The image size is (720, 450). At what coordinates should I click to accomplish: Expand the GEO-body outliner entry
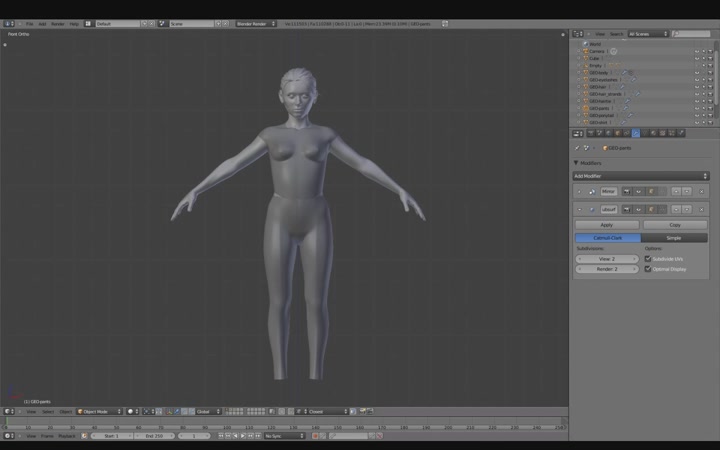[579, 73]
